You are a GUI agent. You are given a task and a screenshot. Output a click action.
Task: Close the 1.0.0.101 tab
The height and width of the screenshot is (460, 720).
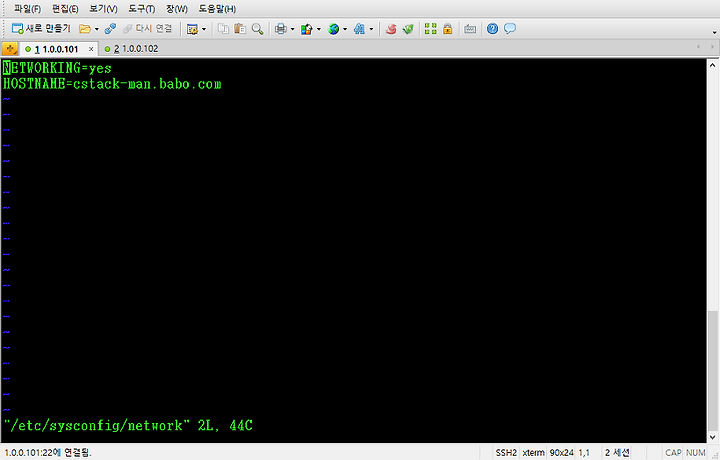[x=91, y=49]
